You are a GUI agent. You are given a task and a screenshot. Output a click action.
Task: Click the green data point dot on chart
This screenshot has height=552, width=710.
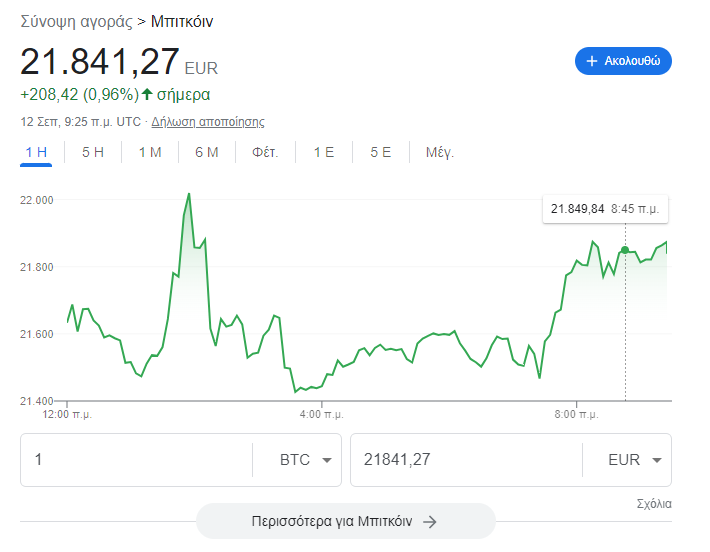pos(625,250)
